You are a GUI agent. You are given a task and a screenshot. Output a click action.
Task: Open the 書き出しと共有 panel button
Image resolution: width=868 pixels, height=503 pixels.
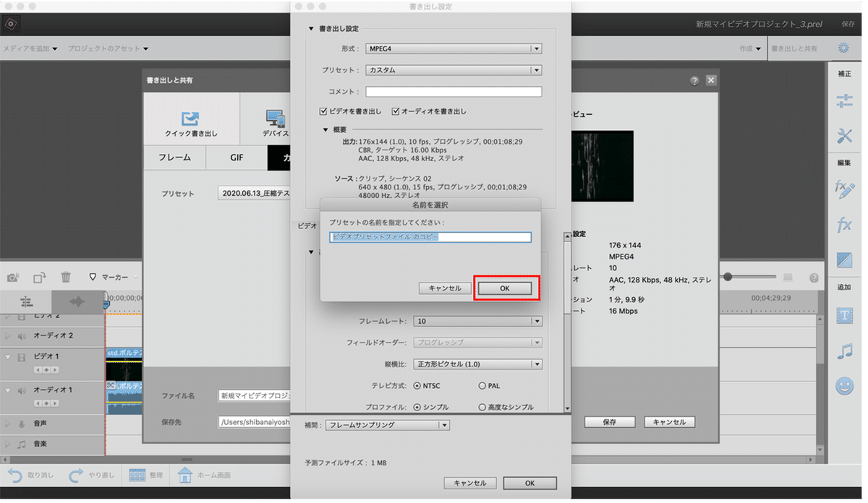coord(794,48)
